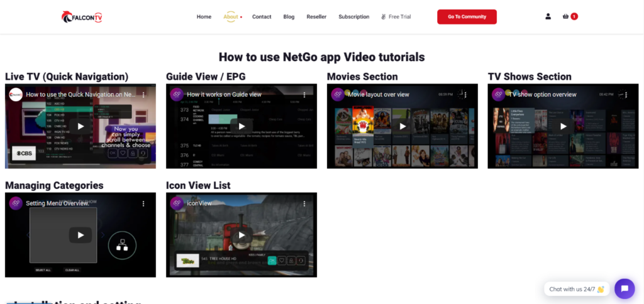Open the user account icon
Viewport: 644px width, 304px height.
(548, 16)
